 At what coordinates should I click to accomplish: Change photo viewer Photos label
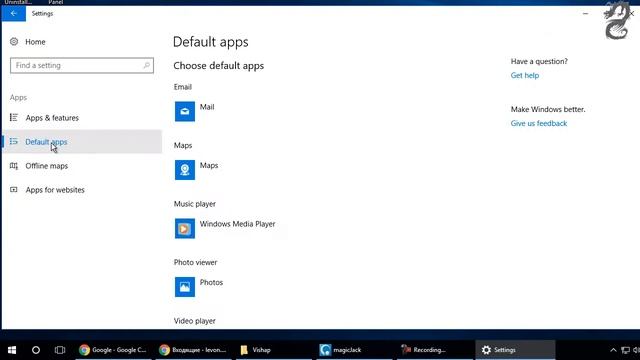tap(211, 282)
